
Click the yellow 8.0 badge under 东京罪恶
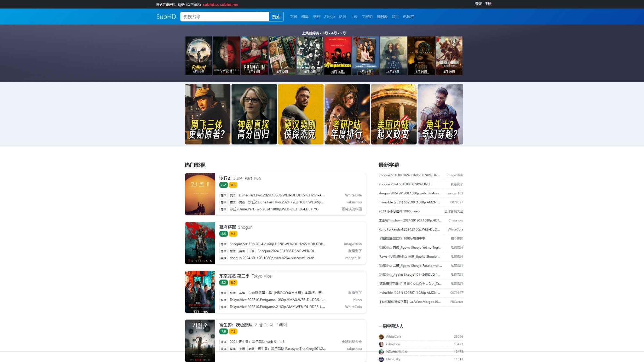(x=233, y=283)
